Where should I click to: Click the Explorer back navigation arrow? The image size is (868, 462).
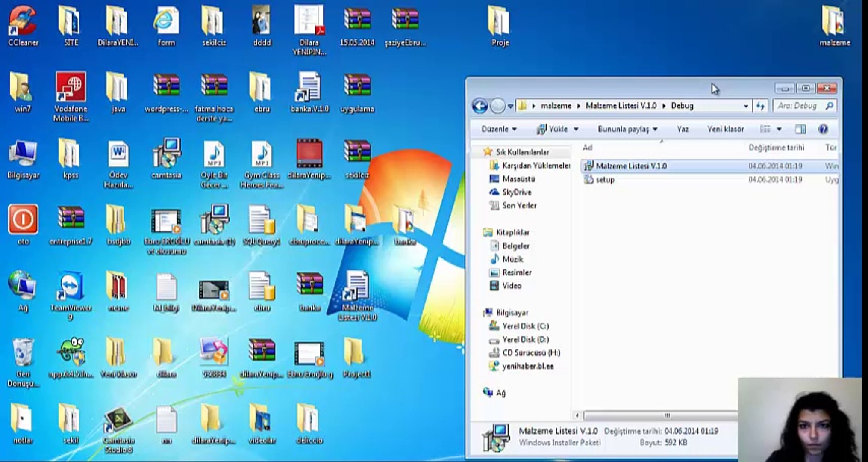point(480,106)
